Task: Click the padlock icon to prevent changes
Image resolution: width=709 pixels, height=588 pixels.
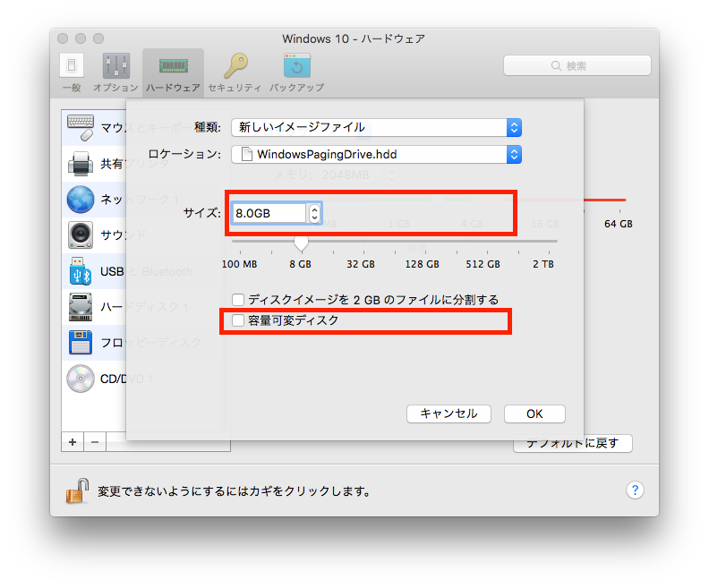Action: click(77, 490)
